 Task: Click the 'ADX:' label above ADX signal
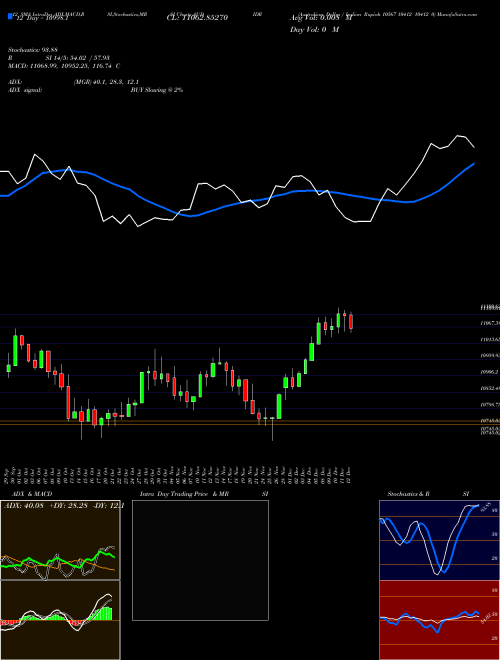point(15,82)
